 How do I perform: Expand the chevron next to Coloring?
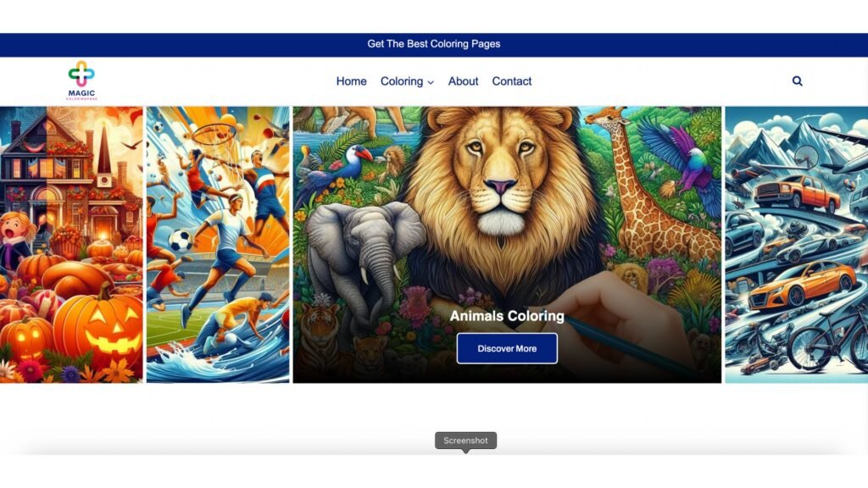(x=431, y=82)
